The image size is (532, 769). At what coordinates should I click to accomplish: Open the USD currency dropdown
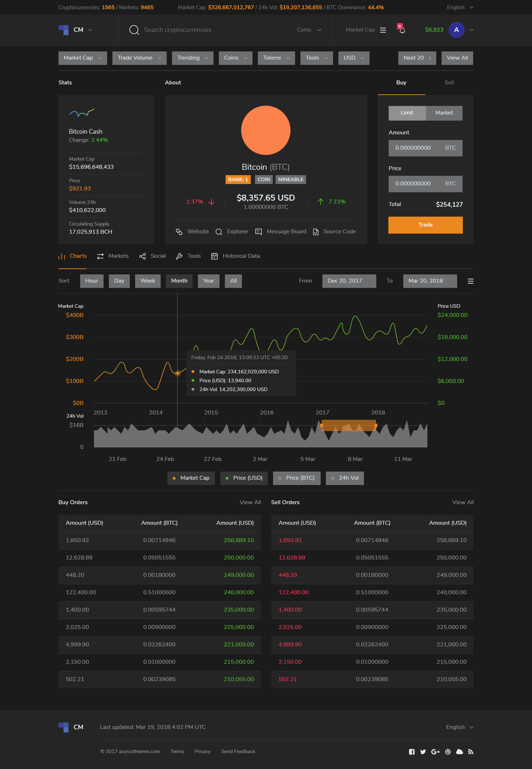354,58
